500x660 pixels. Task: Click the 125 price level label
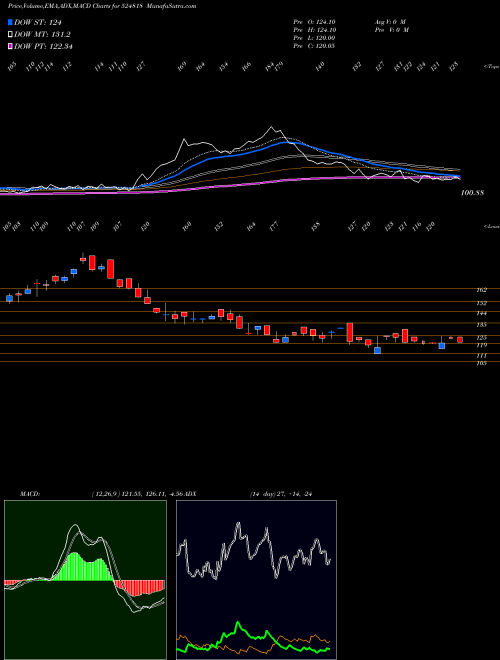pyautogui.click(x=482, y=338)
